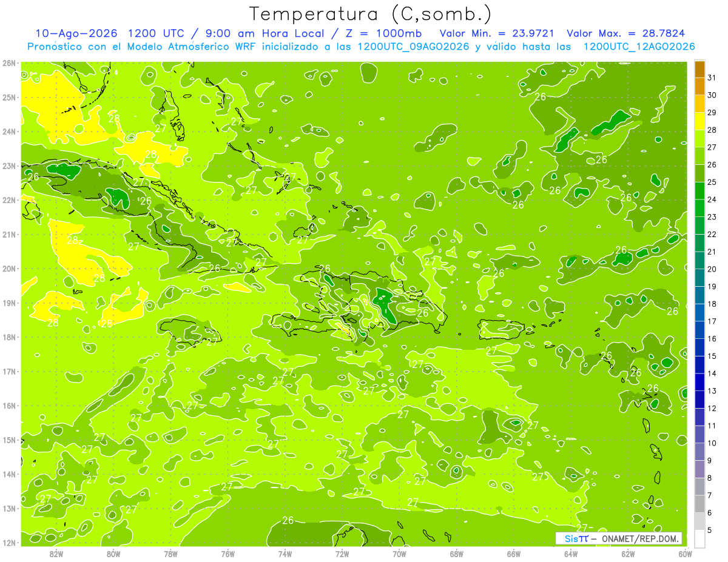Pick legend color band between 29 and 30
Screen dimensions: 728x562
click(699, 104)
